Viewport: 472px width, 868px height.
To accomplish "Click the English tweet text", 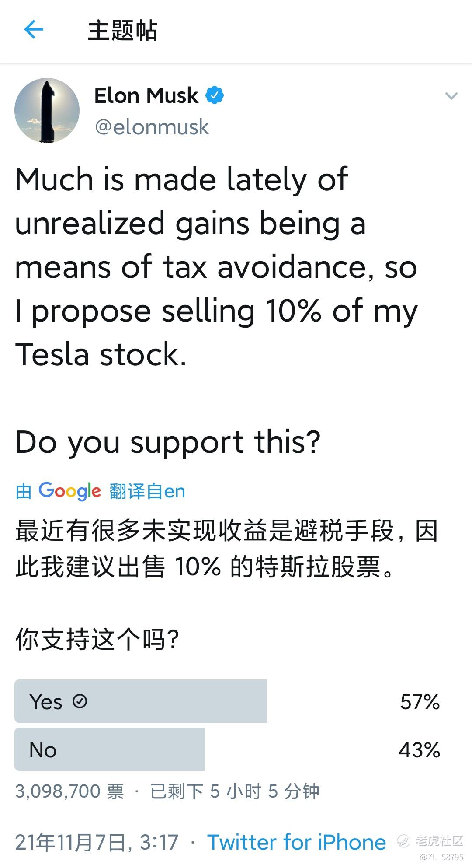I will tap(216, 267).
